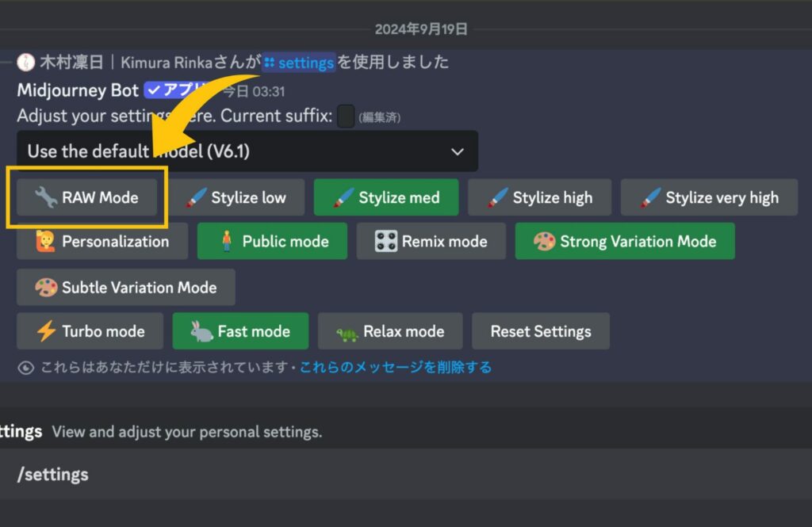Click the Reset Settings button
This screenshot has height=527, width=812.
(x=540, y=331)
